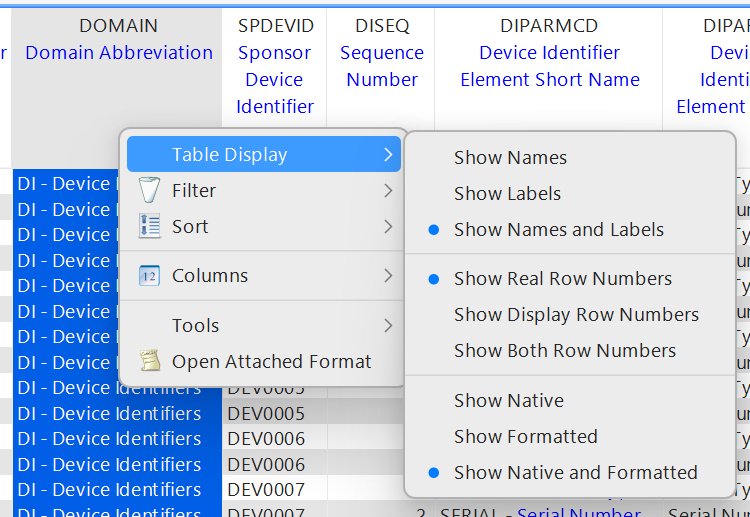Open the Table Display menu entry
750x517 pixels.
pos(264,154)
